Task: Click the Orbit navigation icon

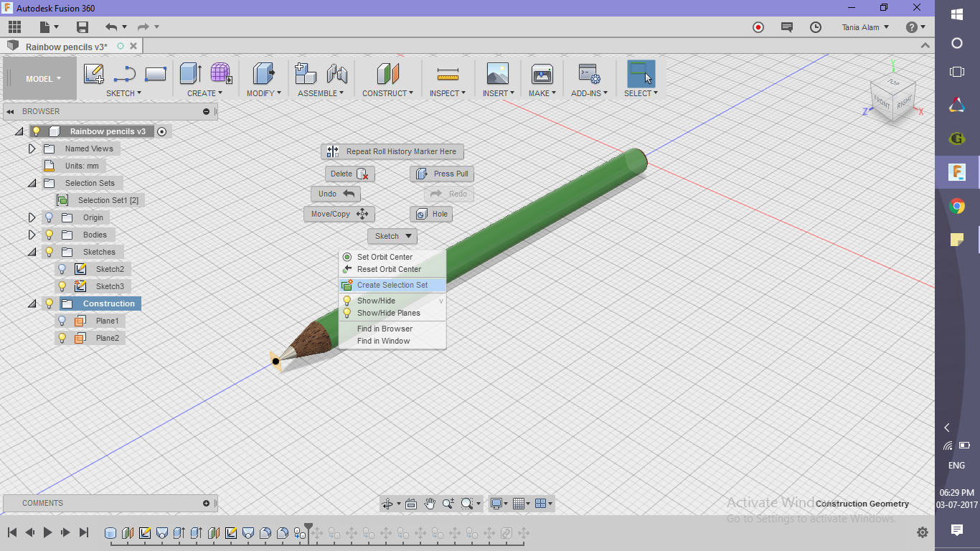Action: 387,504
